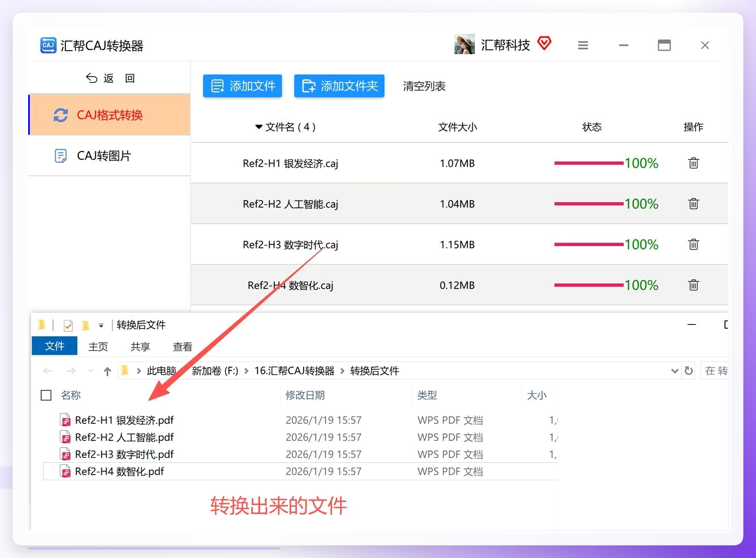
Task: Select file Ref2-H4 数智化.pdf
Action: coord(119,471)
